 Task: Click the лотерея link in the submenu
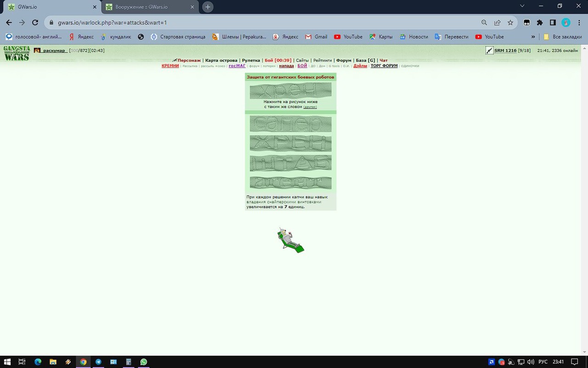click(x=269, y=66)
